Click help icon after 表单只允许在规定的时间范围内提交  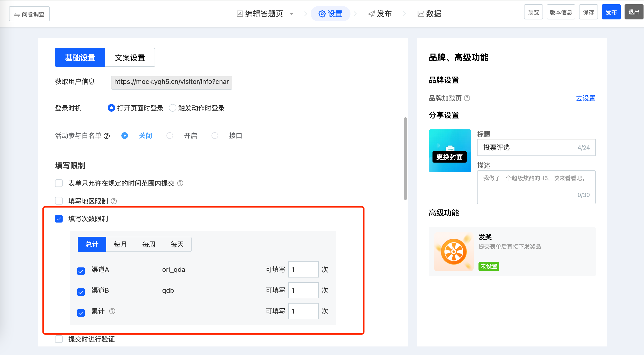pos(180,183)
